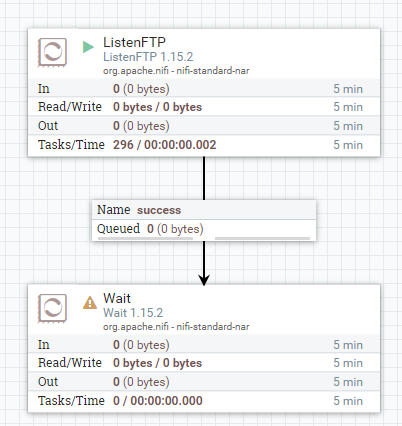Click the success connection name label
402x426 pixels.
pos(159,210)
